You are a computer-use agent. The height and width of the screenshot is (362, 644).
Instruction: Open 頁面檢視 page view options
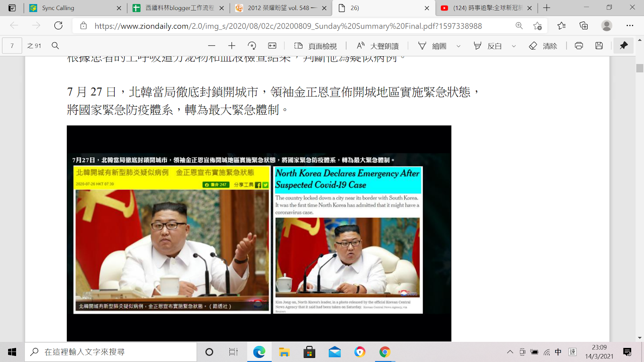(315, 46)
